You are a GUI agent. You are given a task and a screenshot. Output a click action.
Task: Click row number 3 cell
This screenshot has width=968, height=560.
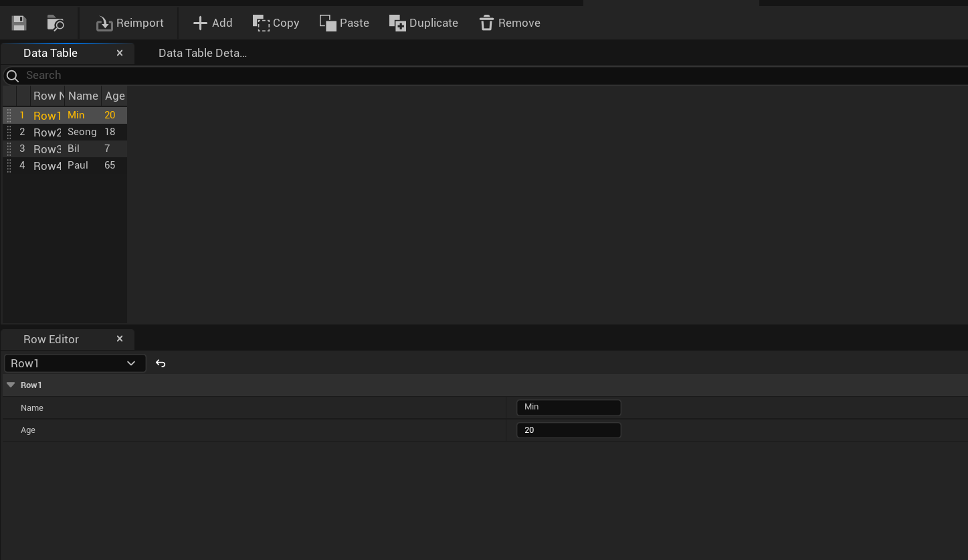(x=22, y=149)
